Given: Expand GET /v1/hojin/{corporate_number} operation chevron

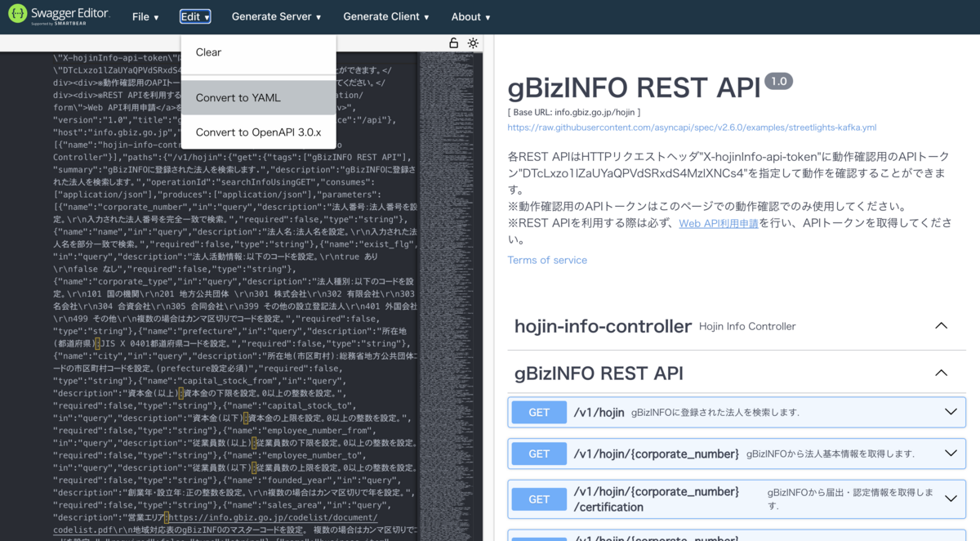Looking at the screenshot, I should pos(951,454).
